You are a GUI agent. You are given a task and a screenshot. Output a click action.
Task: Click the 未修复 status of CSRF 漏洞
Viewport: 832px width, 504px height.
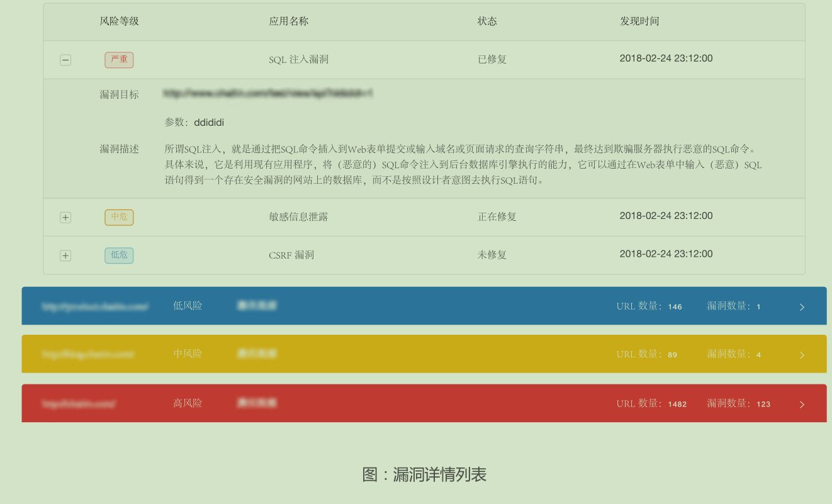[x=492, y=255]
